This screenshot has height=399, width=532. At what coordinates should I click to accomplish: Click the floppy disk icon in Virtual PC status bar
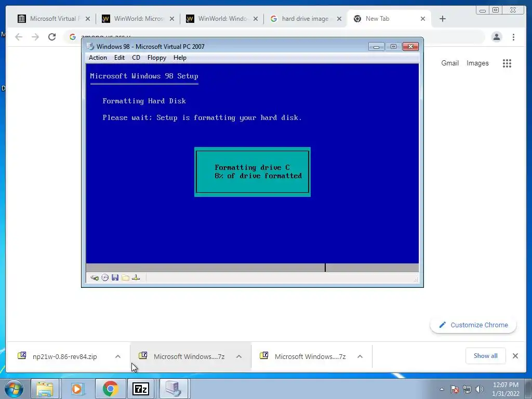115,278
